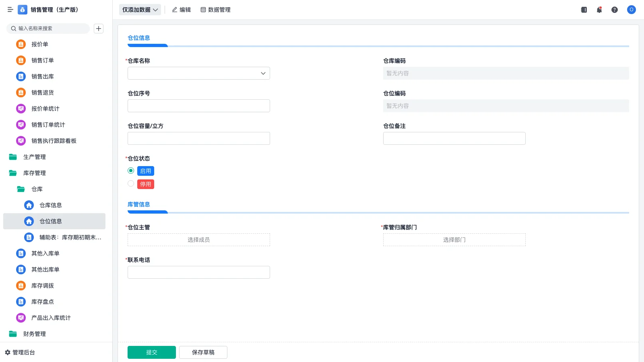
Task: Select the 启用 radio button
Action: (130, 171)
